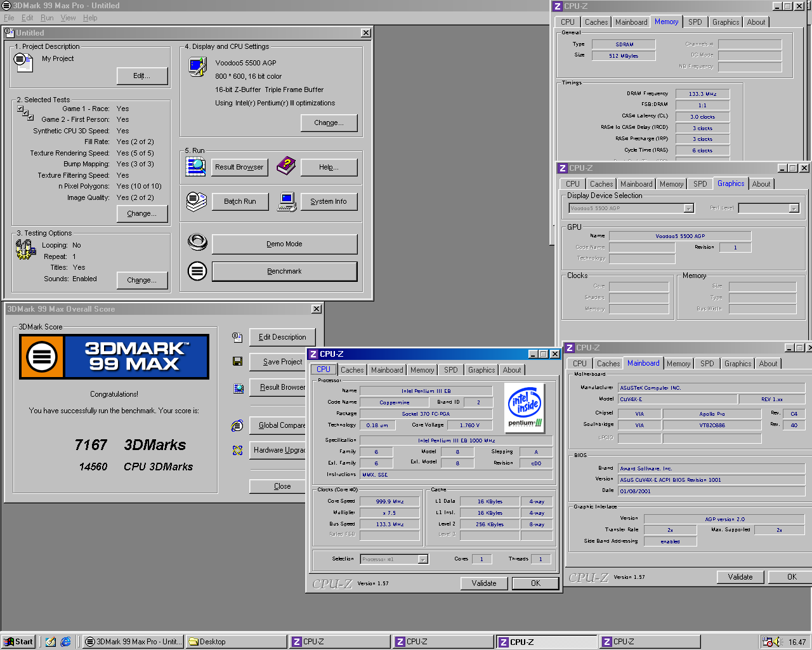
Task: Click the 7167 3DMarks score text
Action: click(130, 445)
